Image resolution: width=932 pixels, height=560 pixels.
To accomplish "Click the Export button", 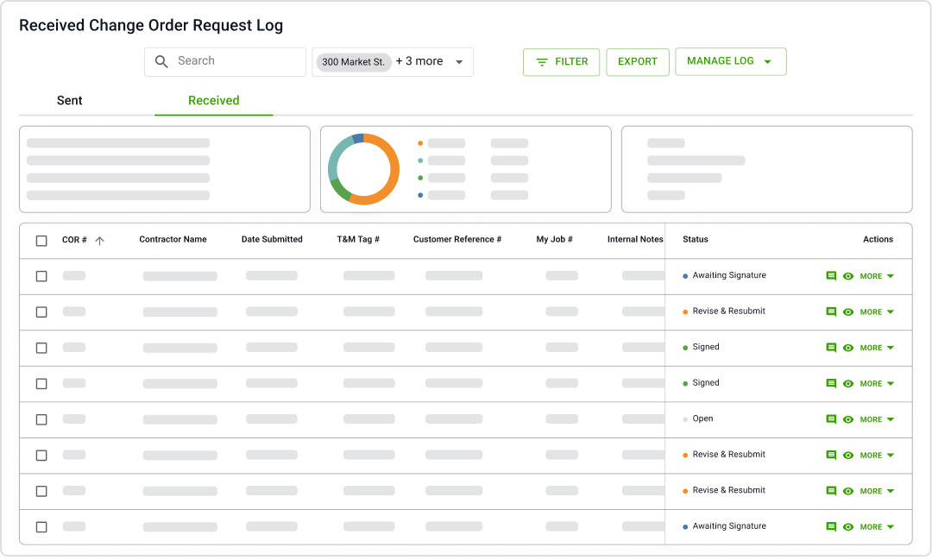I will point(637,62).
